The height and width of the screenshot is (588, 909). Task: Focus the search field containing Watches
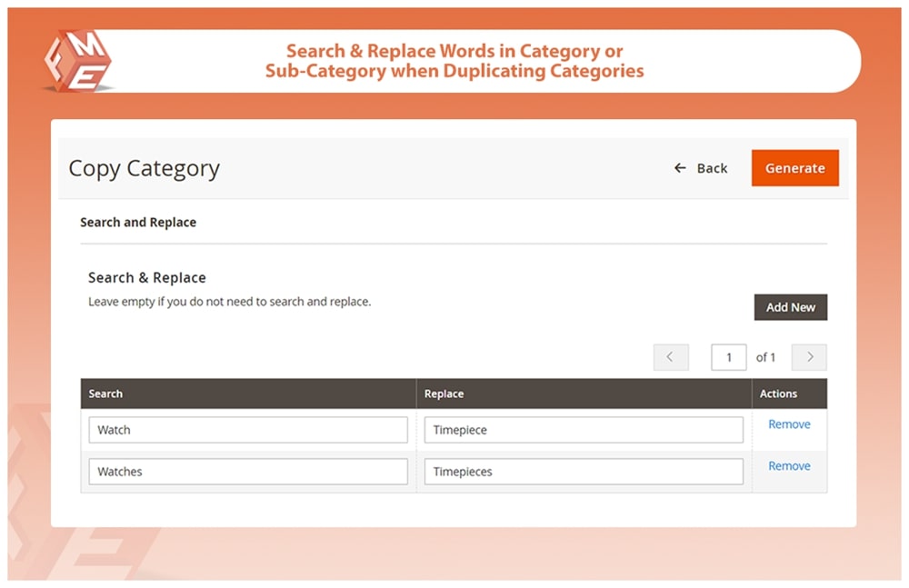(x=247, y=472)
